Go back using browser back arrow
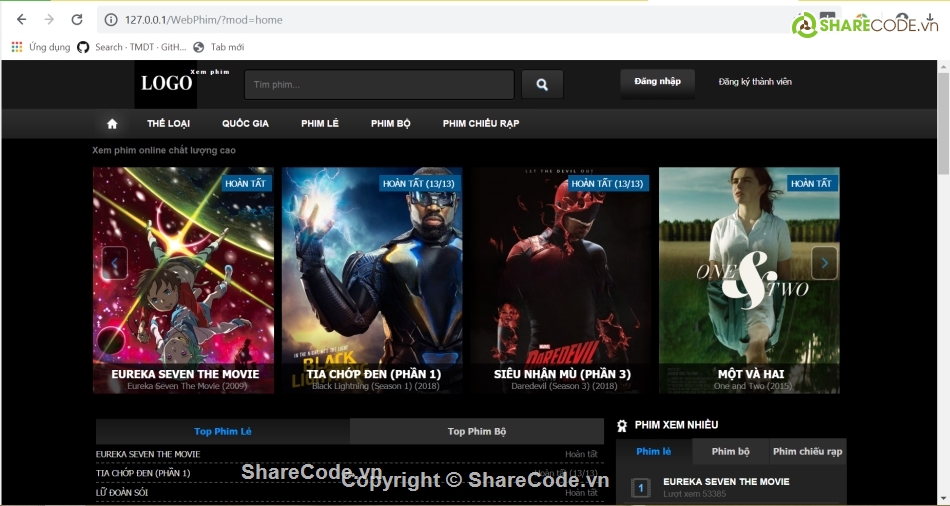 pyautogui.click(x=22, y=19)
